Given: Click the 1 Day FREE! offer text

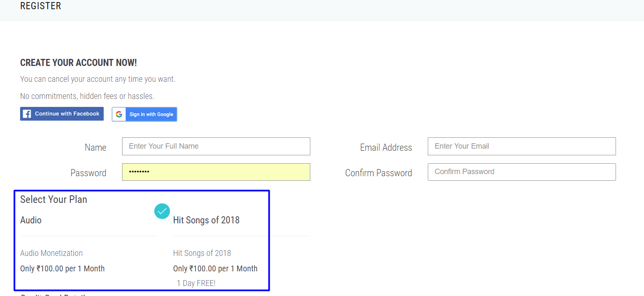Looking at the screenshot, I should 196,283.
